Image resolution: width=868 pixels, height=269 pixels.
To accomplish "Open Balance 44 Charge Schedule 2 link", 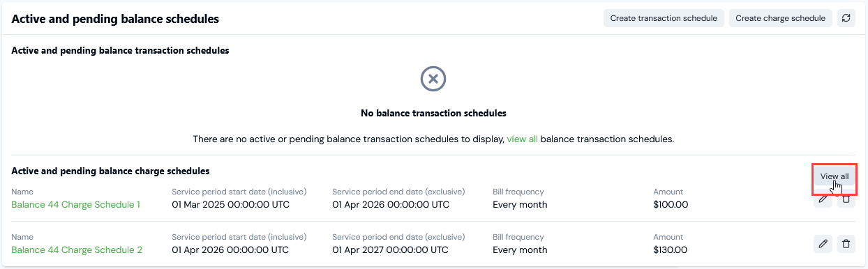I will pyautogui.click(x=77, y=249).
